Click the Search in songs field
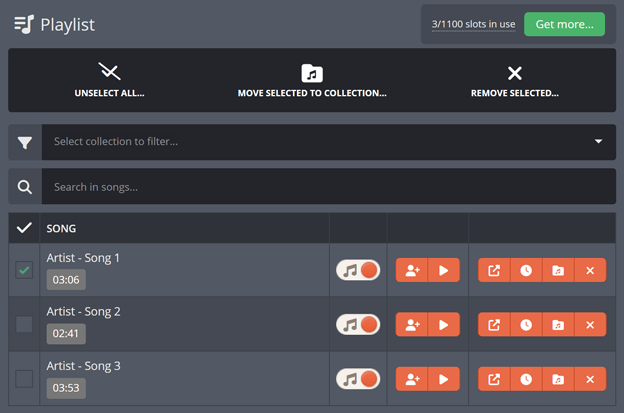This screenshot has height=413, width=624. coord(328,186)
